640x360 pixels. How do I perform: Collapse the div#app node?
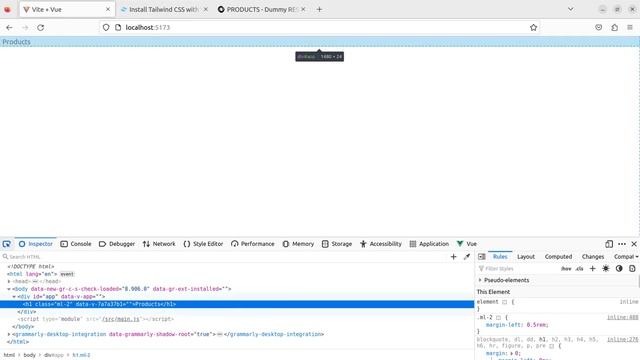point(14,297)
